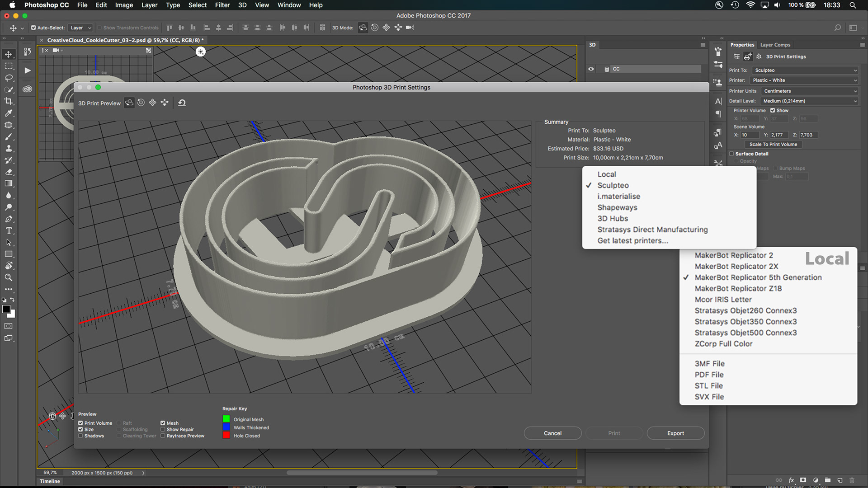Select the Rectangular Marquee tool
Screen dimensions: 868x488
[9, 66]
